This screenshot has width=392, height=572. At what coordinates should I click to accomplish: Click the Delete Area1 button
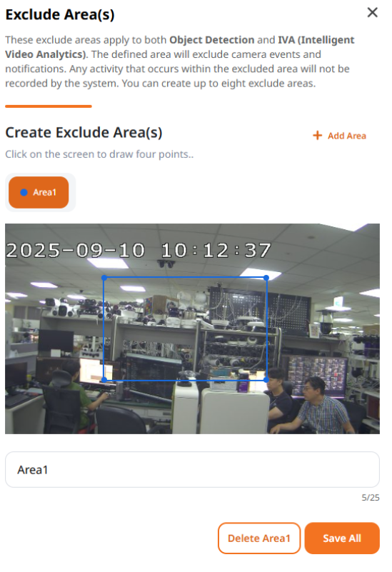click(x=259, y=538)
